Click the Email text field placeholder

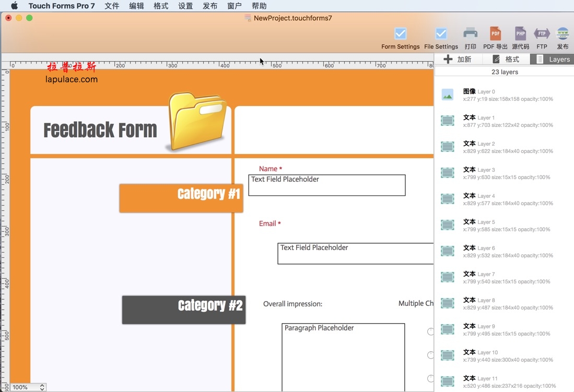pos(356,253)
